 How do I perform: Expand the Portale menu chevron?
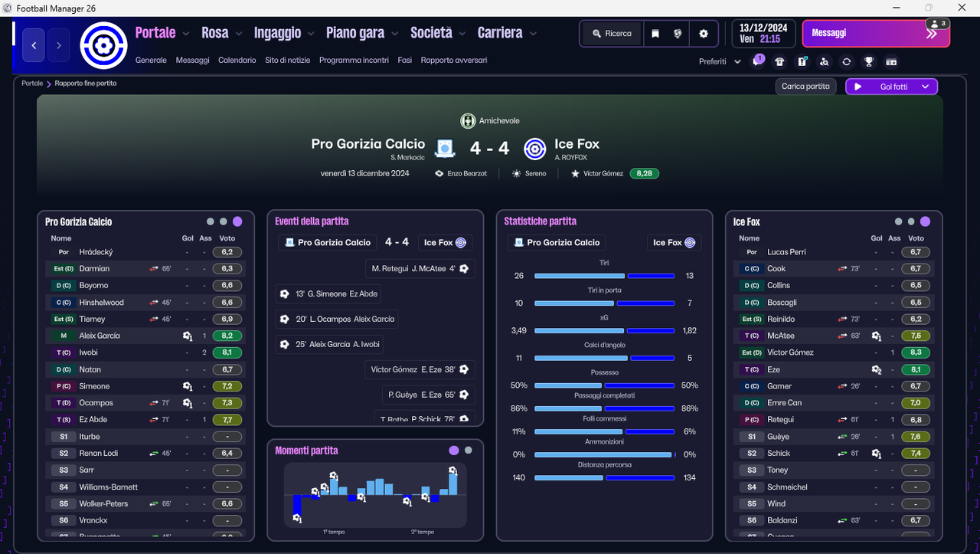(x=186, y=34)
